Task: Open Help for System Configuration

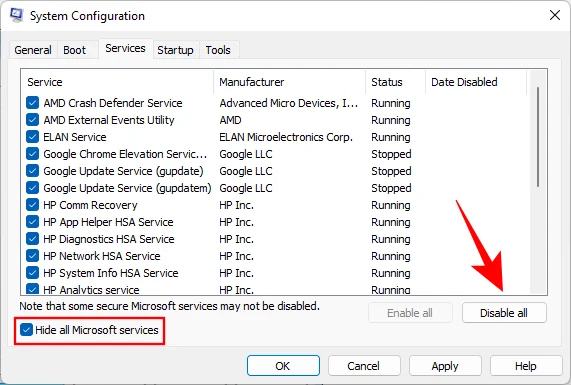Action: click(526, 366)
